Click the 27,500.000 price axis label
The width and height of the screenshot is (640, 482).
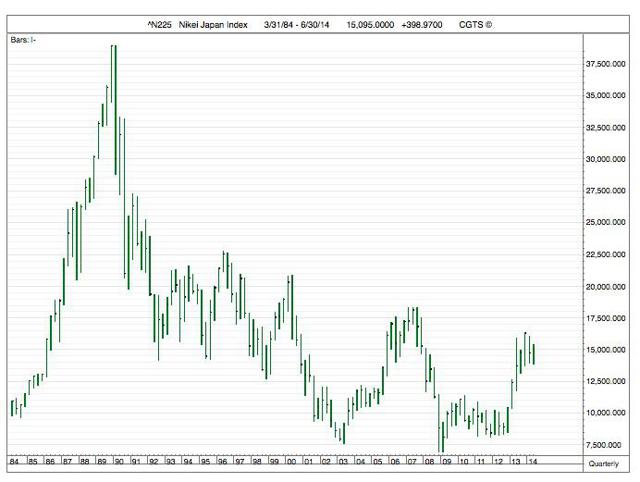click(606, 191)
